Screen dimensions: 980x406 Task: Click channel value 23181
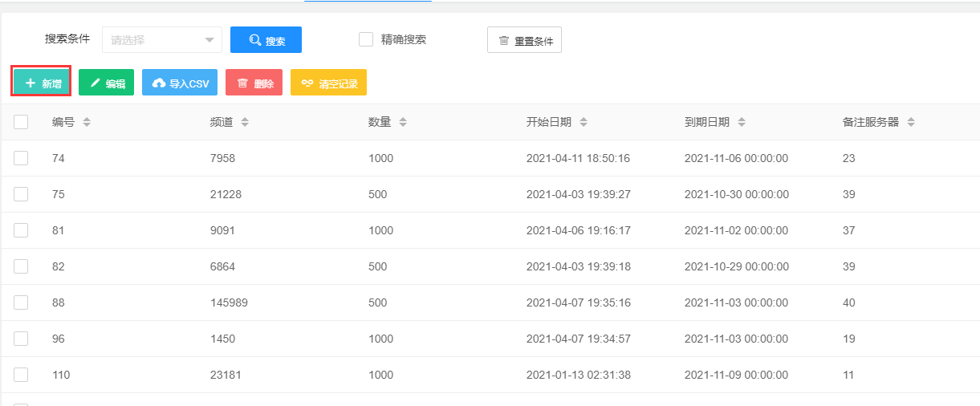tap(226, 375)
